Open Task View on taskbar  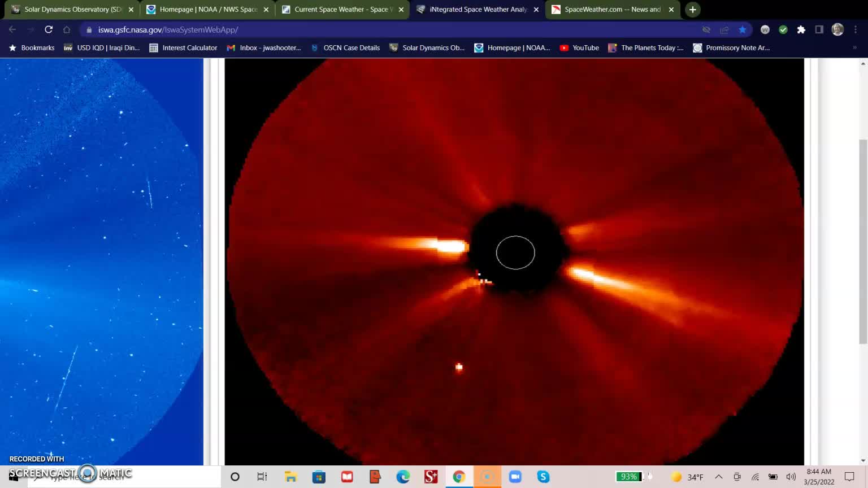tap(262, 477)
